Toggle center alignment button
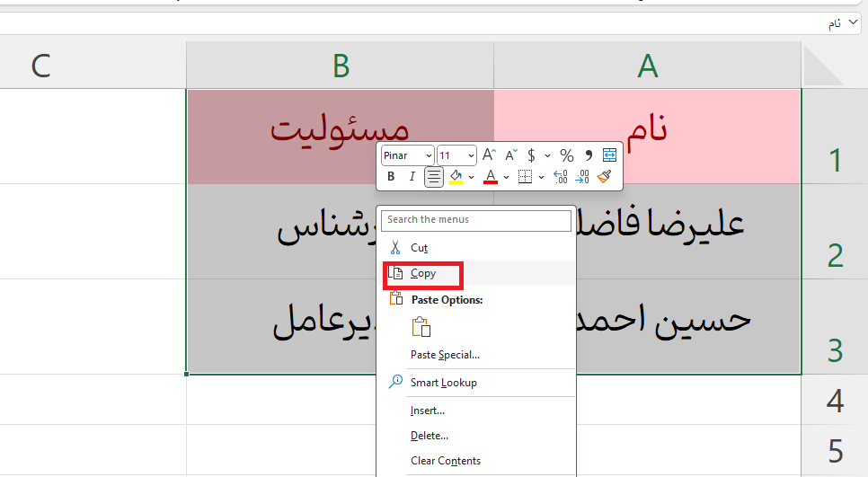This screenshot has height=477, width=868. (434, 177)
